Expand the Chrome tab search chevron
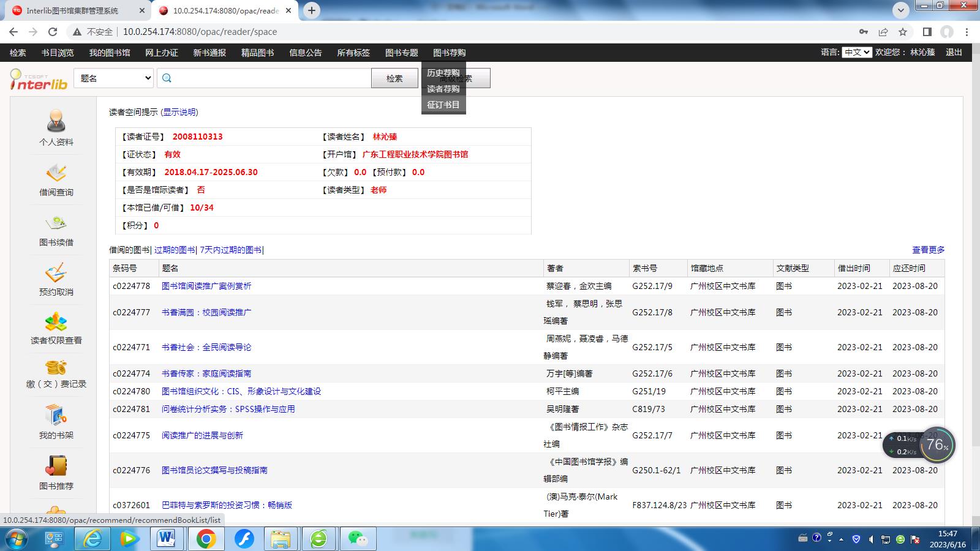The height and width of the screenshot is (551, 980). [900, 10]
